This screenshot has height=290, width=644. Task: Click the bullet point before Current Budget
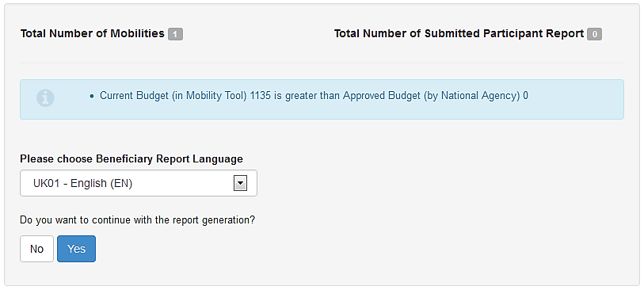pyautogui.click(x=92, y=96)
